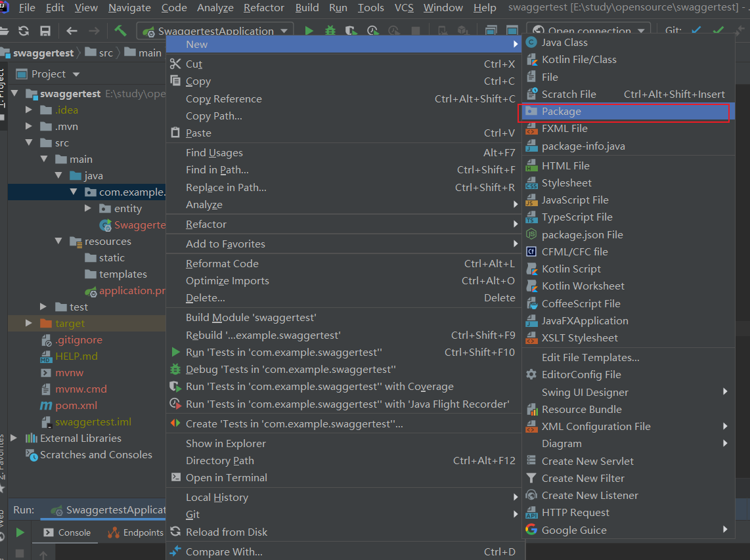This screenshot has width=750, height=560.
Task: Click the Save All disk icon
Action: (45, 31)
